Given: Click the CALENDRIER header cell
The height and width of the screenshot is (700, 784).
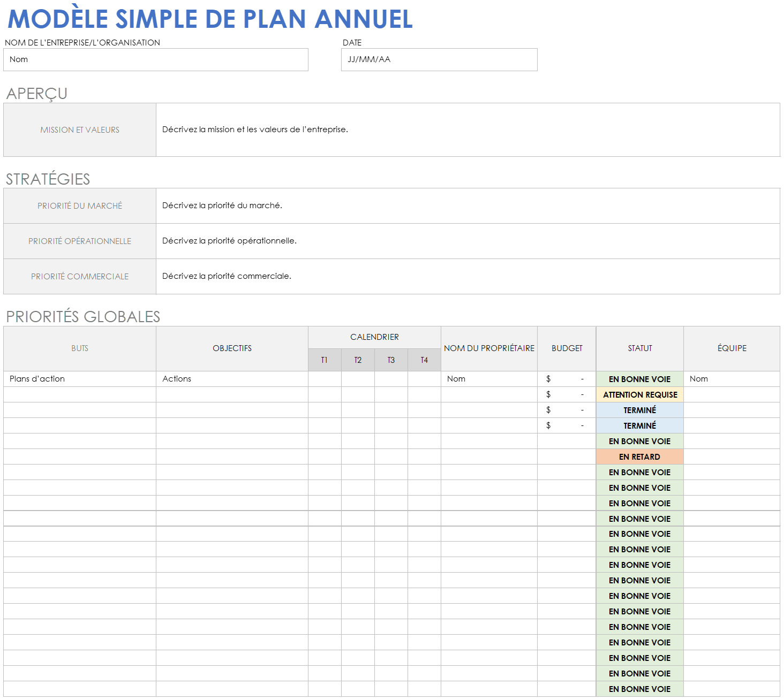Looking at the screenshot, I should pyautogui.click(x=374, y=337).
